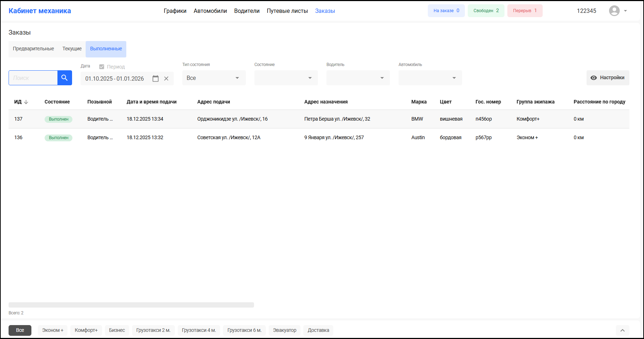Open the Водитель dropdown filter
This screenshot has width=644, height=339.
358,78
